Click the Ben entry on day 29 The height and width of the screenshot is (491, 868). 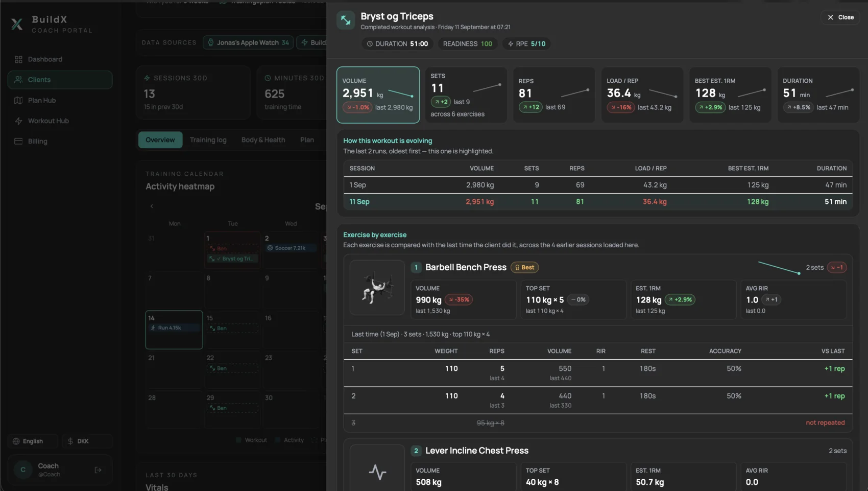pos(233,408)
